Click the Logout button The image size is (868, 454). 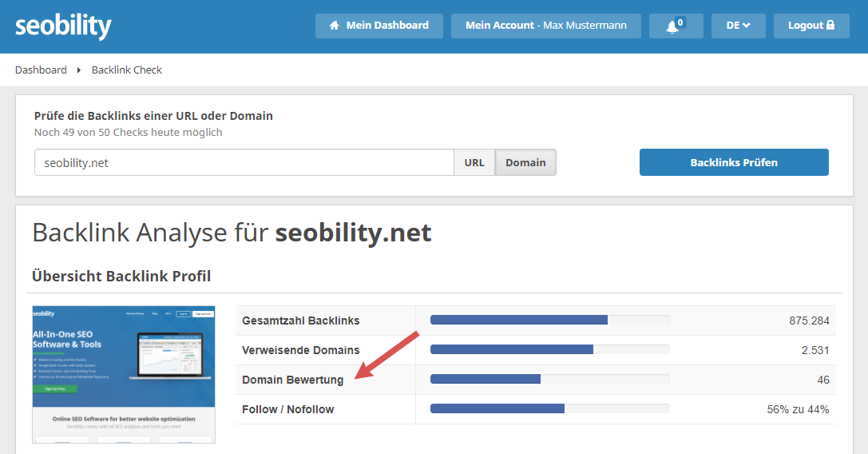[811, 26]
